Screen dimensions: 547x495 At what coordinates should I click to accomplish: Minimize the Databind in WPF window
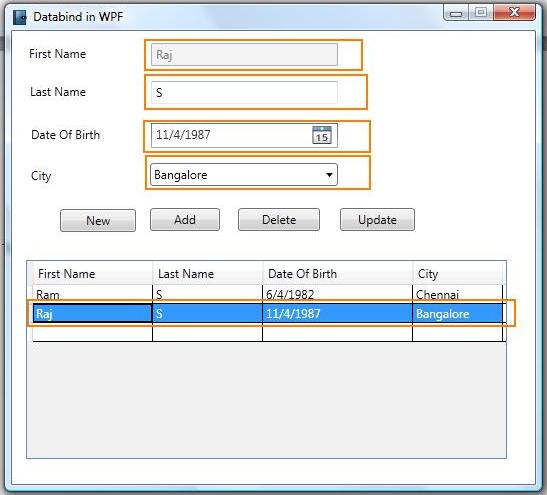(456, 13)
